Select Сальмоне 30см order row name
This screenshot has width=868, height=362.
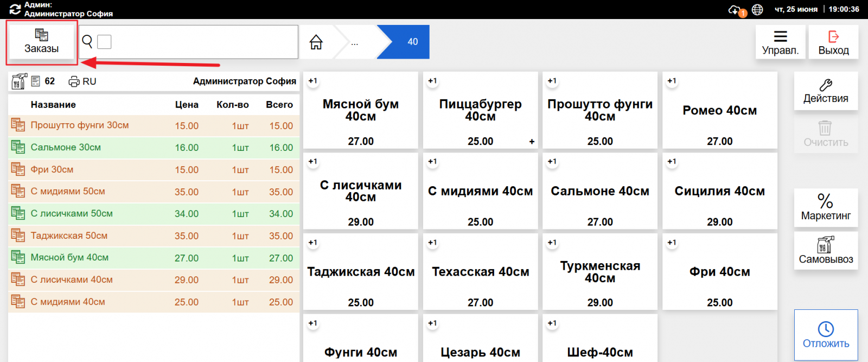click(x=66, y=147)
